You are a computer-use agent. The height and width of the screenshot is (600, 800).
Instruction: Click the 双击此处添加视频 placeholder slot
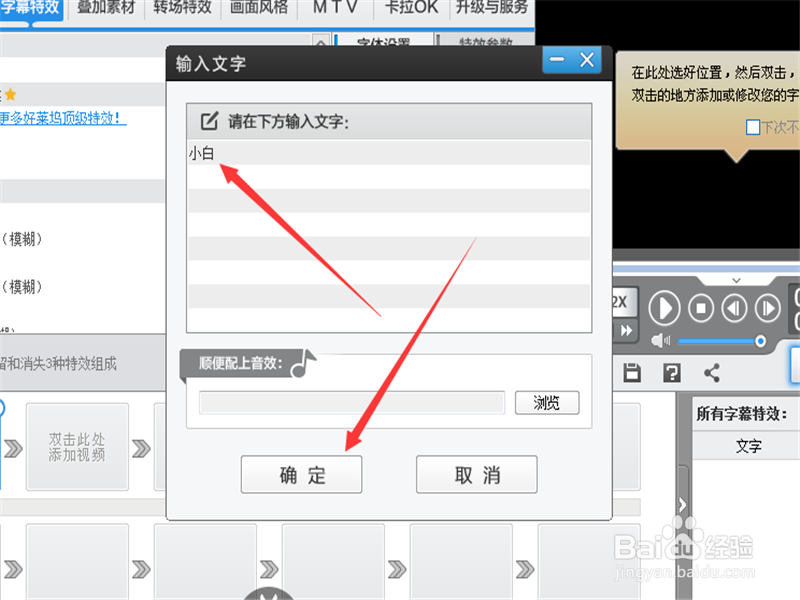coord(77,447)
